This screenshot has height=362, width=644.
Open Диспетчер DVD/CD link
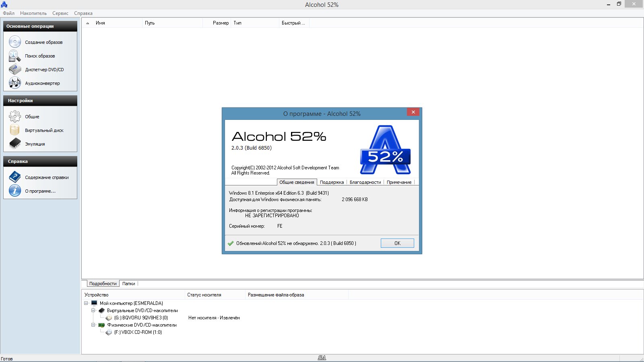point(44,70)
